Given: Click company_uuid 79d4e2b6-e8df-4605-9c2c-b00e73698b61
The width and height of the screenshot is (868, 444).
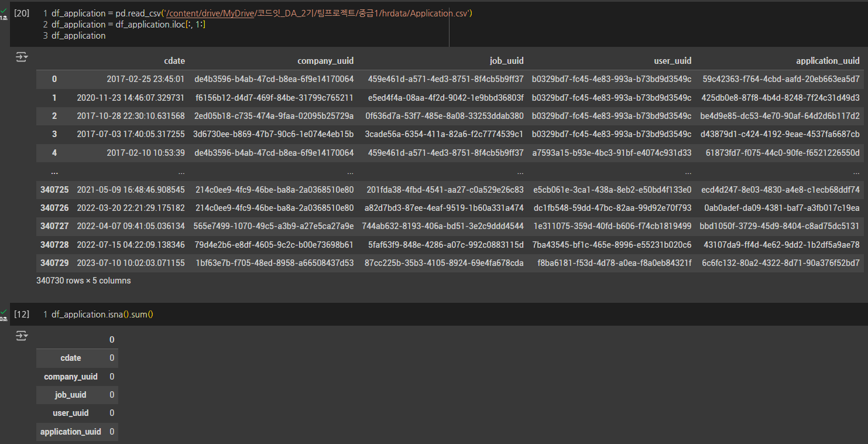Looking at the screenshot, I should 275,245.
